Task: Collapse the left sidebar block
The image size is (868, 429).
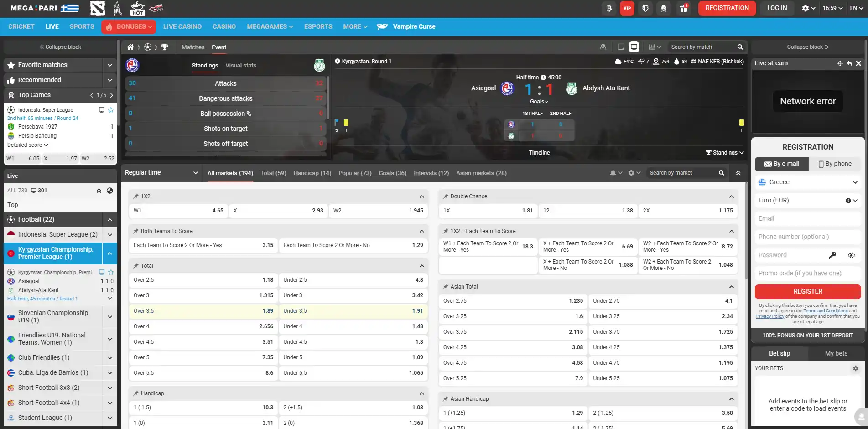Action: click(x=60, y=47)
